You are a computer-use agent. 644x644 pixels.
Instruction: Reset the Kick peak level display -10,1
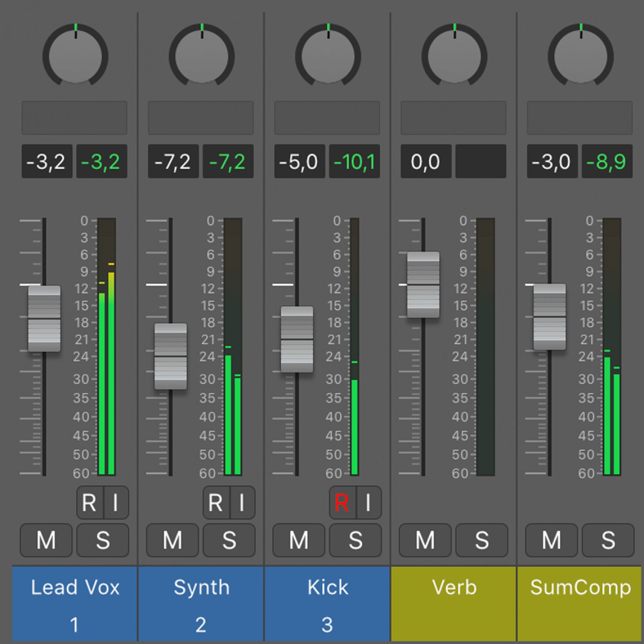pyautogui.click(x=354, y=161)
